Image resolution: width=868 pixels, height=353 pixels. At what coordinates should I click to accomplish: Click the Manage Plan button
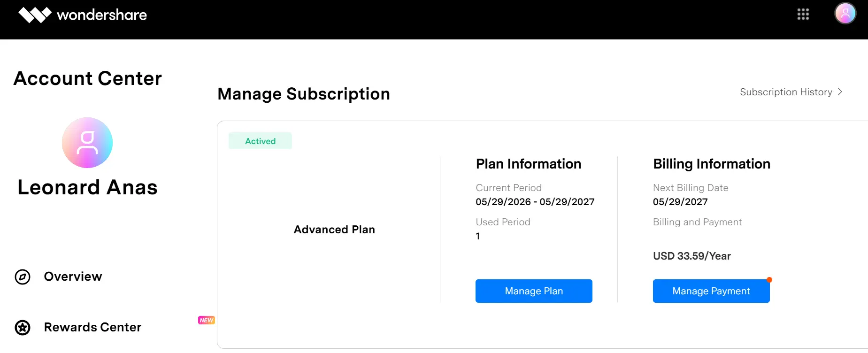[534, 291]
